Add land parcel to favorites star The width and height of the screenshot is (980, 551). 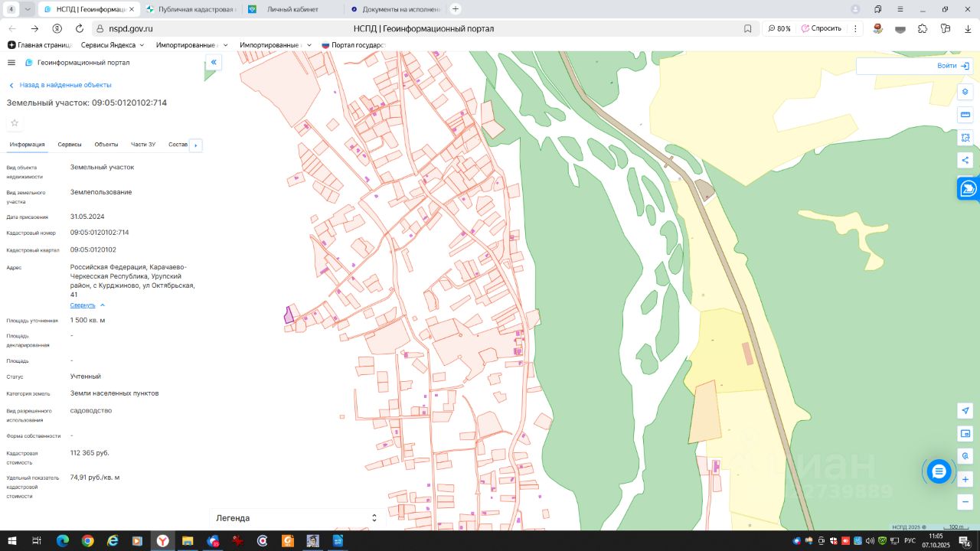pyautogui.click(x=15, y=122)
